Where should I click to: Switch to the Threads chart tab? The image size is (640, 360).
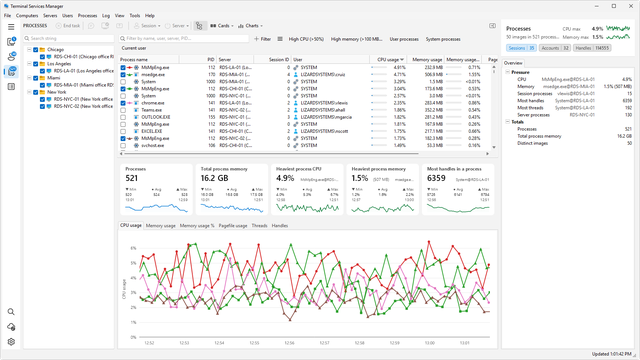(259, 226)
